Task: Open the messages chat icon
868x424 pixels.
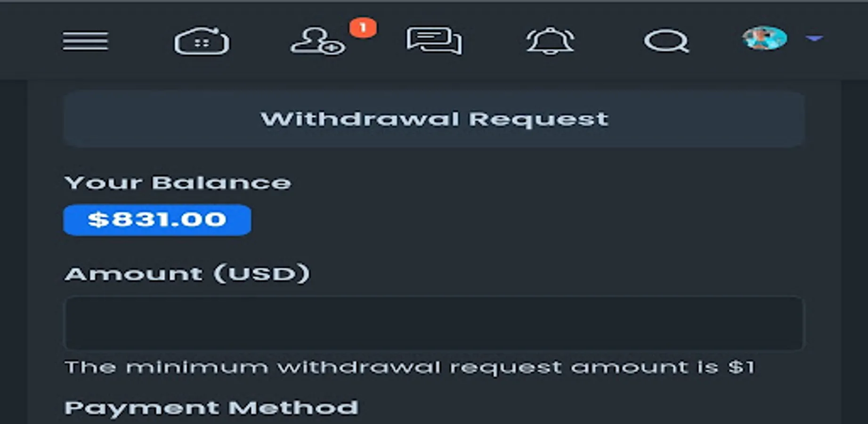Action: (434, 41)
